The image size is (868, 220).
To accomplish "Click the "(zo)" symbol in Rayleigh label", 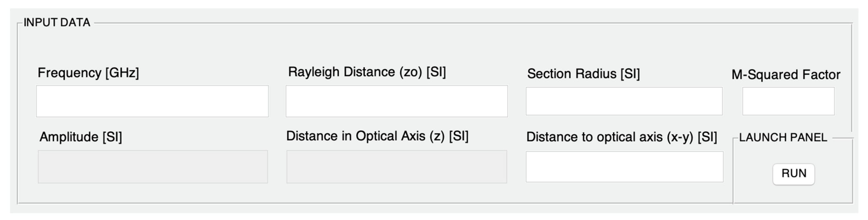I will [x=411, y=72].
